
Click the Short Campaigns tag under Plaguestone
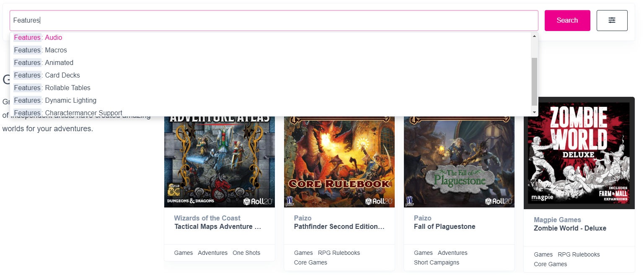[436, 262]
